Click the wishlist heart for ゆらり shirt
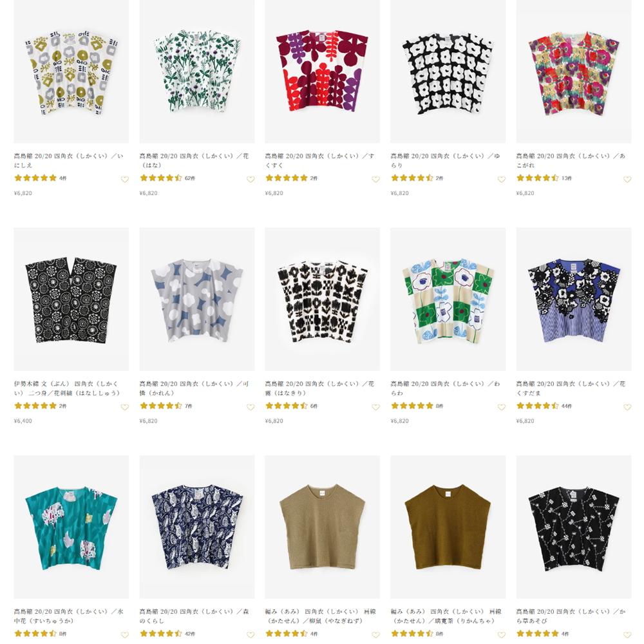Image resolution: width=644 pixels, height=644 pixels. 501,180
